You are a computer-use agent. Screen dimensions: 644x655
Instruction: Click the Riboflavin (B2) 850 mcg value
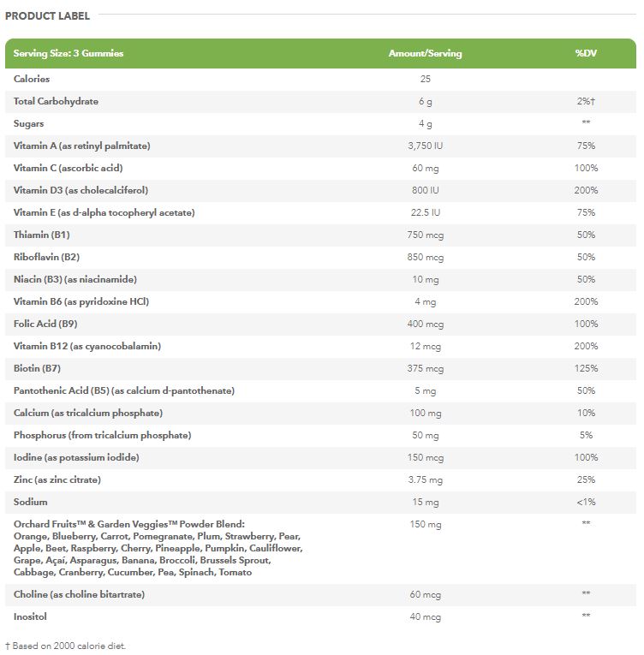[425, 257]
